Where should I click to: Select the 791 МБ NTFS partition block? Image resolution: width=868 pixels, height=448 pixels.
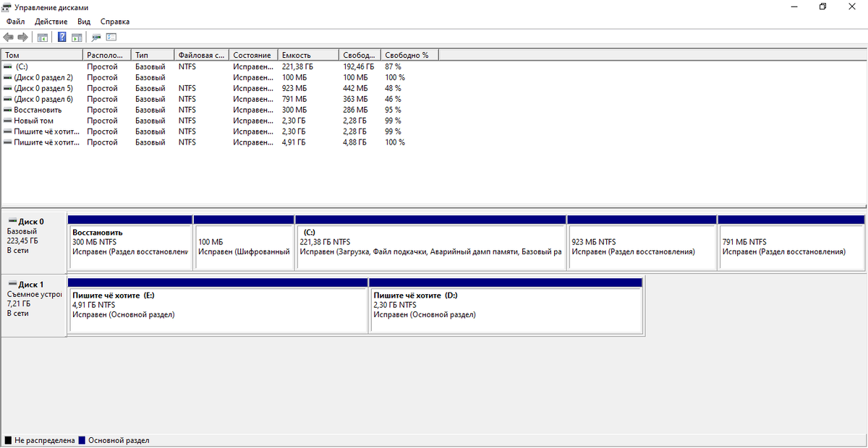792,243
